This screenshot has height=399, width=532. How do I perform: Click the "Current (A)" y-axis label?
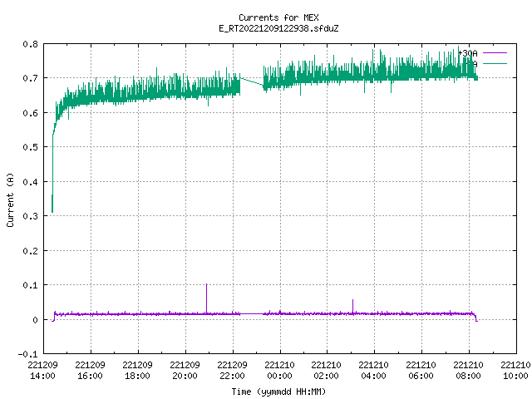click(10, 199)
